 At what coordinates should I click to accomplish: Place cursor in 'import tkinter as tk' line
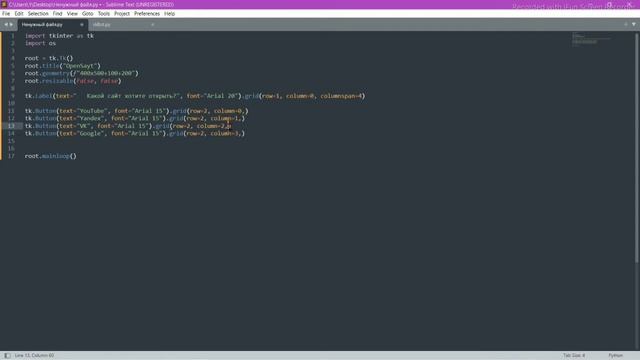[x=59, y=36]
